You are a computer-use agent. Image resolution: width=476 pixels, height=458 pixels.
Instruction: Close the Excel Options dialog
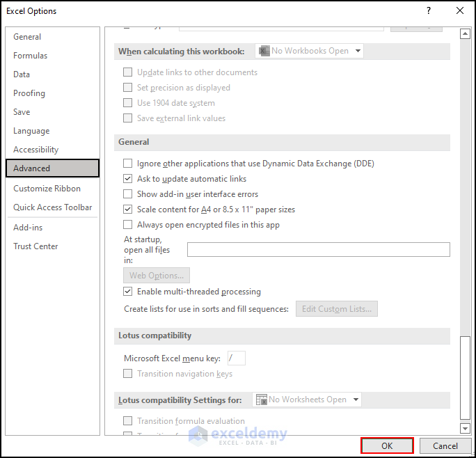point(460,11)
